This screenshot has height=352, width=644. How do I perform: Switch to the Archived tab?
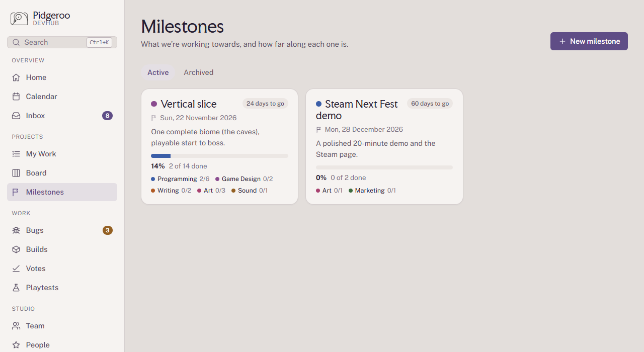[x=198, y=72]
